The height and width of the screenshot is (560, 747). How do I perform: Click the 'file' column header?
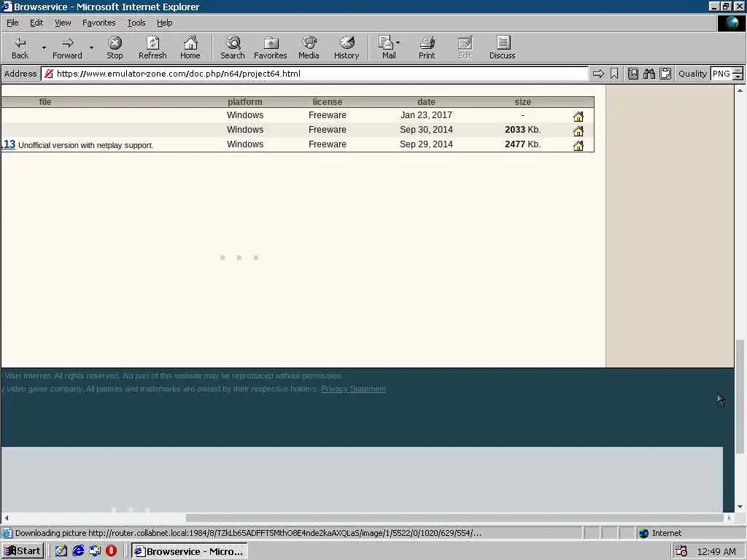click(x=45, y=102)
